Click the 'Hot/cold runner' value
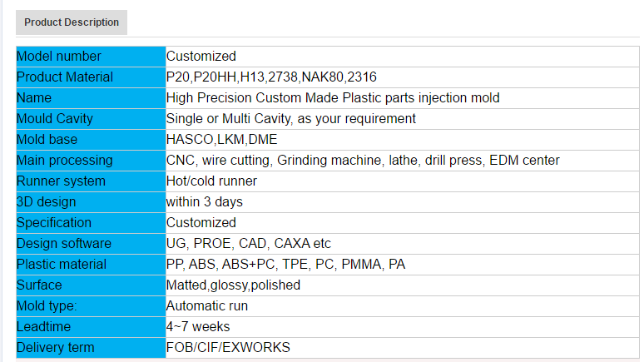Screen dimensions: 644x362 pyautogui.click(x=211, y=181)
